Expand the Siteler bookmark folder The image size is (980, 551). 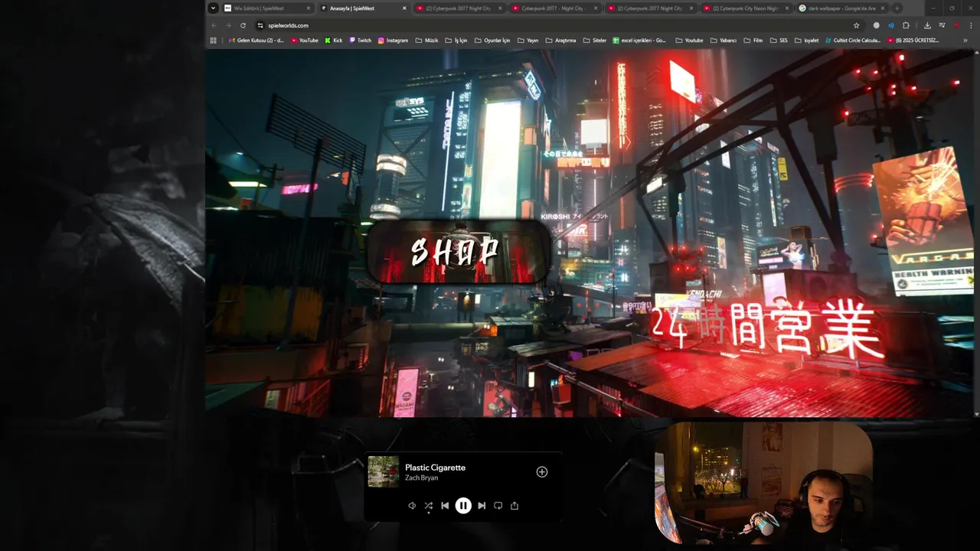pyautogui.click(x=595, y=41)
